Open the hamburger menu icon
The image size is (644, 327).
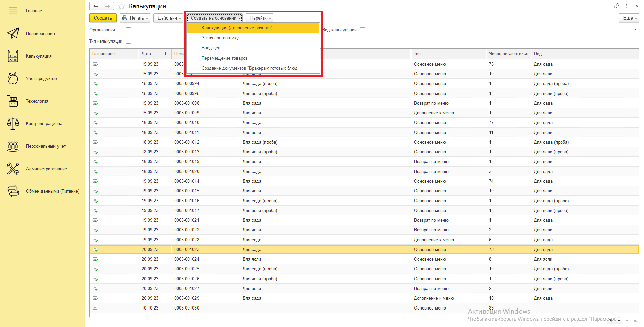click(x=13, y=11)
